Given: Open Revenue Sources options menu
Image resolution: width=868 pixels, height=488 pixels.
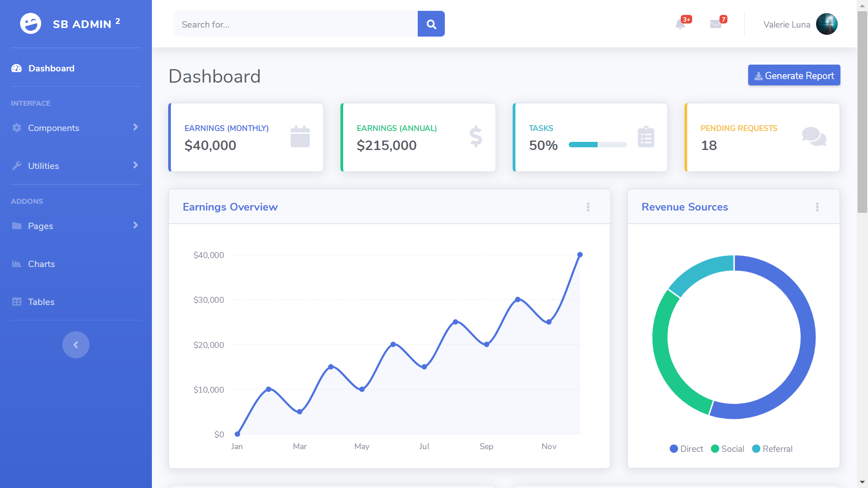Looking at the screenshot, I should click(x=817, y=207).
